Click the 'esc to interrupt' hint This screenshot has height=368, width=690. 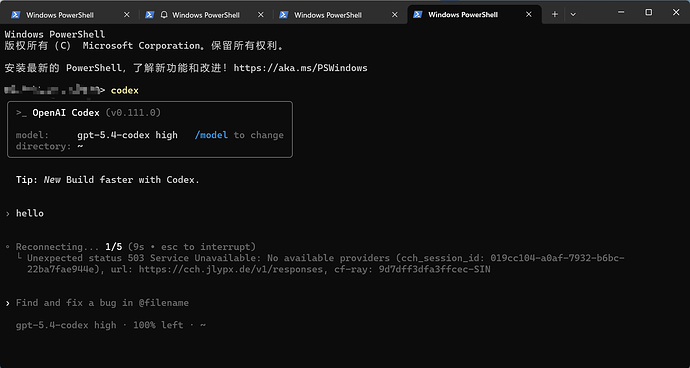click(206, 247)
